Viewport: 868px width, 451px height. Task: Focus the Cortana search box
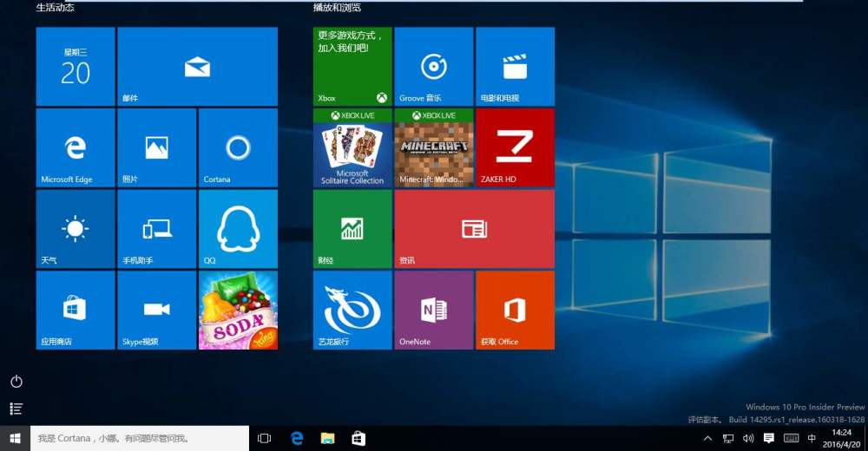click(140, 438)
